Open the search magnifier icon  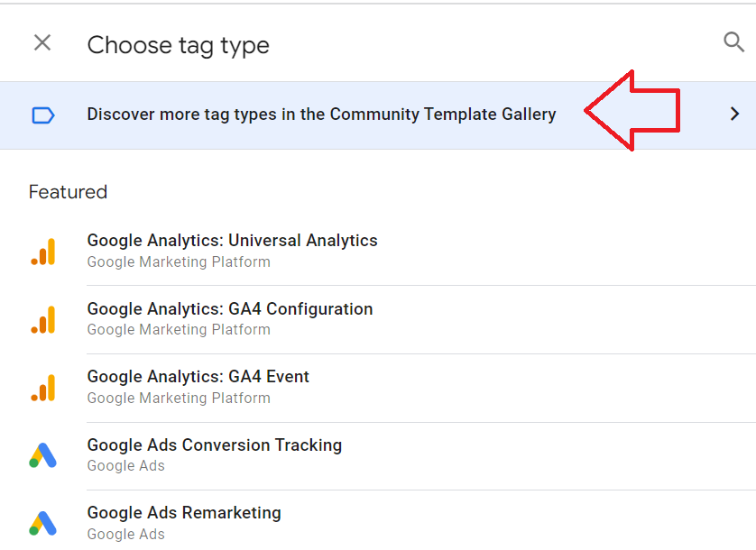[x=733, y=42]
